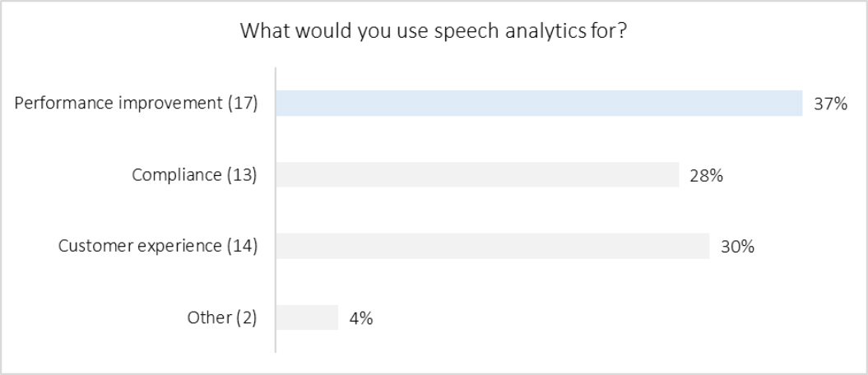Click the 28% data label
This screenshot has width=868, height=375.
707,175
